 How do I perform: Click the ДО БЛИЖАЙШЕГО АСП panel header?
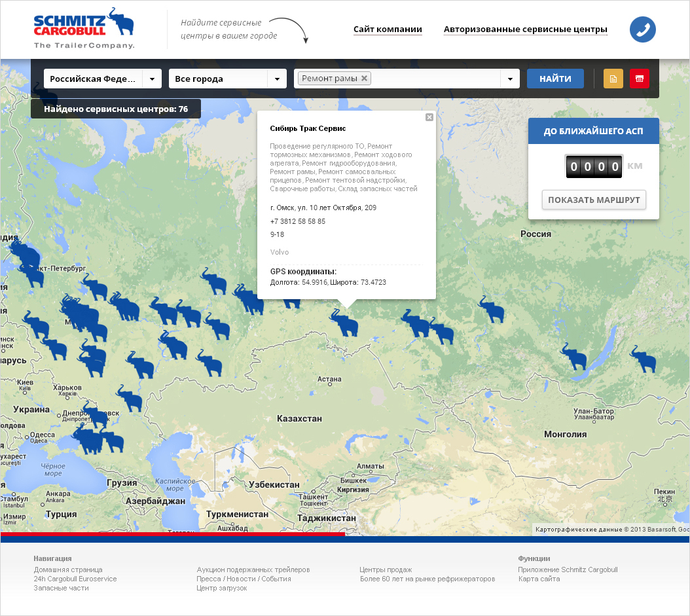[593, 131]
